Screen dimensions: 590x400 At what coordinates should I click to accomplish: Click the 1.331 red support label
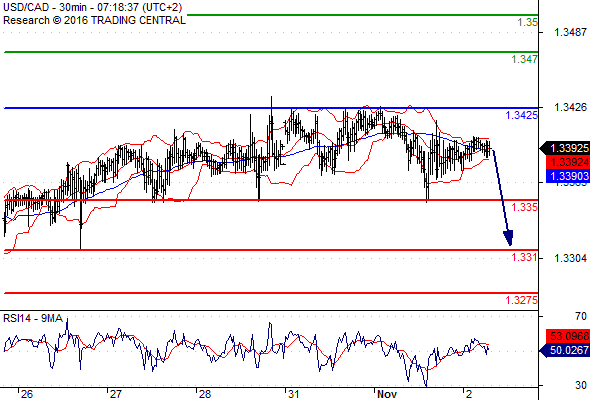click(x=524, y=257)
